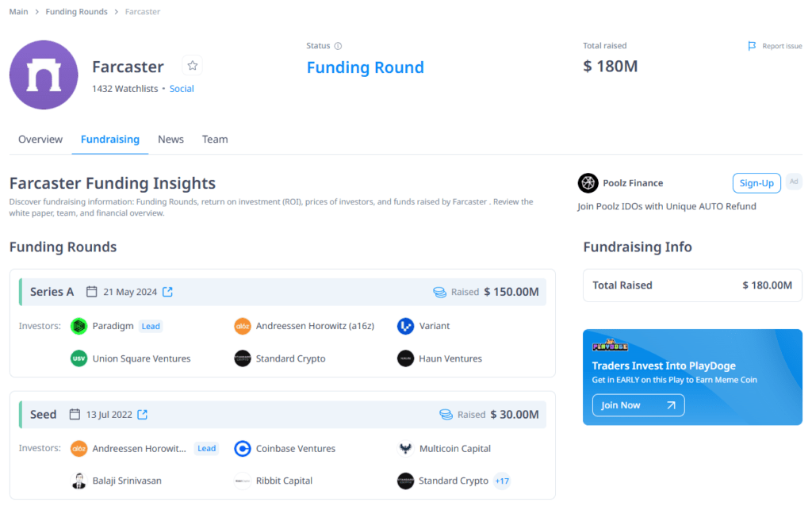Viewport: 812px width, 521px height.
Task: Toggle the watchlist star for Farcaster
Action: (192, 65)
